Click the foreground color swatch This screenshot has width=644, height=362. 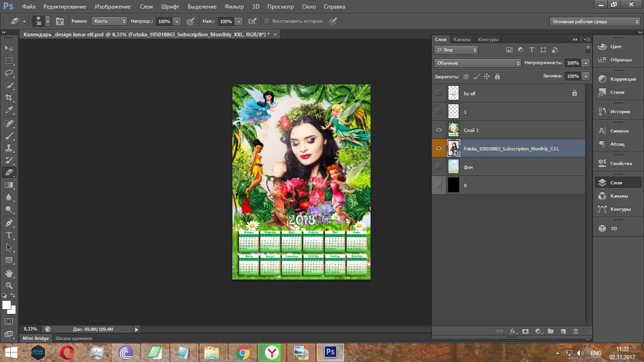pos(6,304)
